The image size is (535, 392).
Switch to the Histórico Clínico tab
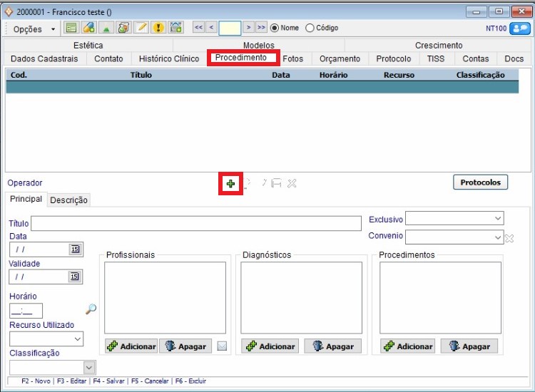[168, 58]
